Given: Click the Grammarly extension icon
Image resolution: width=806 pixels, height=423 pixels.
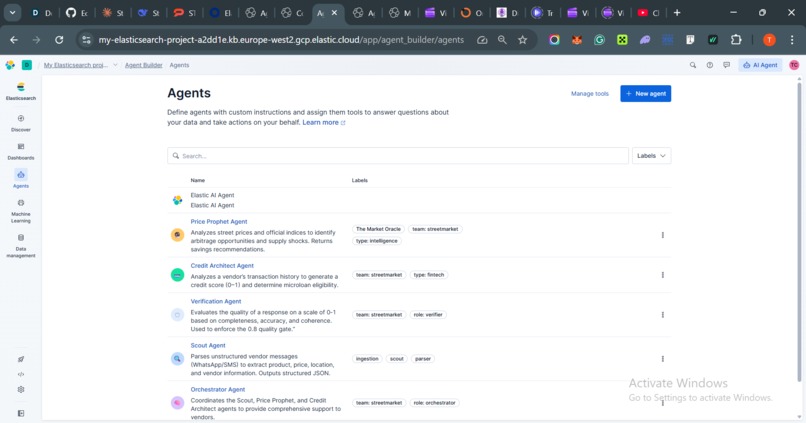Looking at the screenshot, I should 599,40.
